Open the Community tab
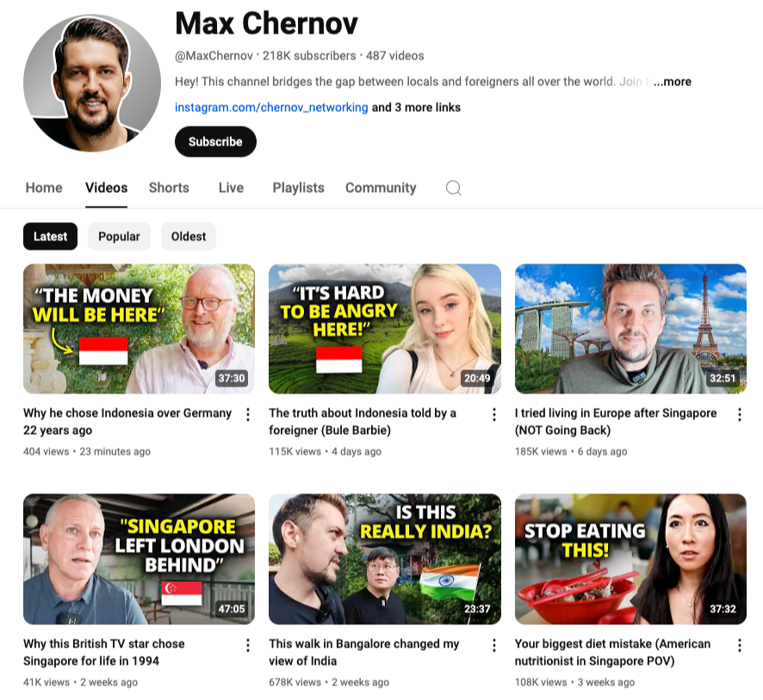This screenshot has height=700, width=763. pyautogui.click(x=381, y=188)
